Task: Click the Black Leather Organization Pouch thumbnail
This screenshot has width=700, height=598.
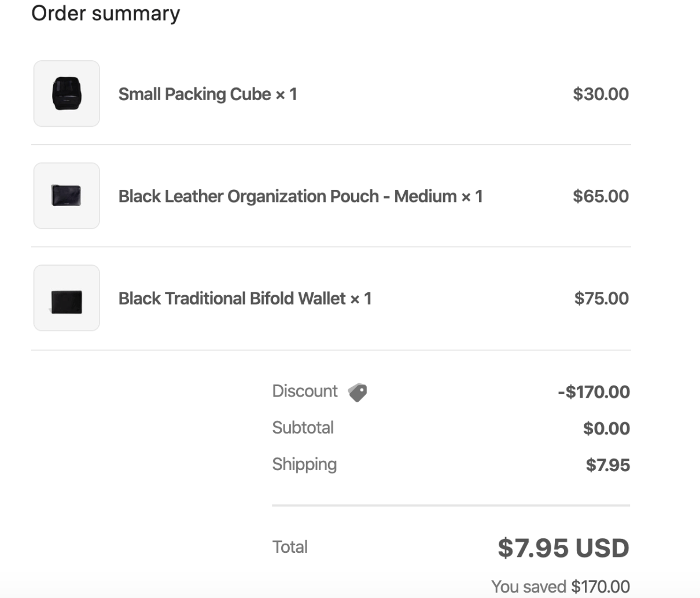Action: [x=67, y=196]
